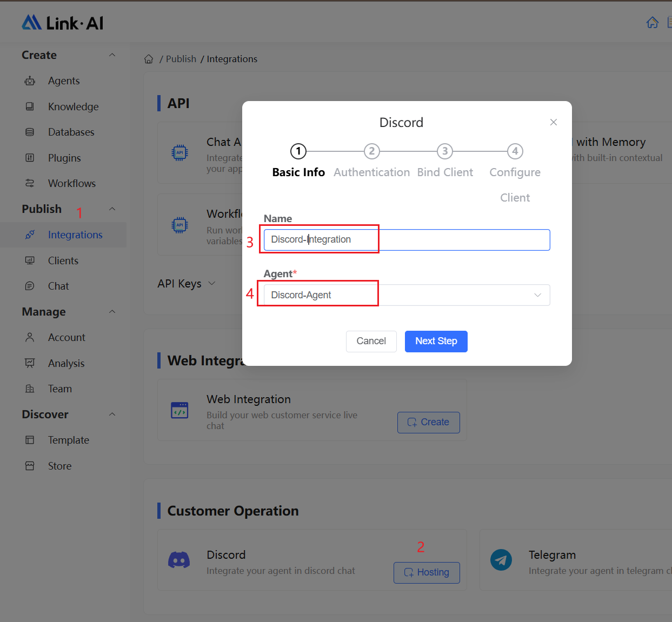Viewport: 672px width, 622px height.
Task: Click the Databases icon in sidebar
Action: coord(30,132)
